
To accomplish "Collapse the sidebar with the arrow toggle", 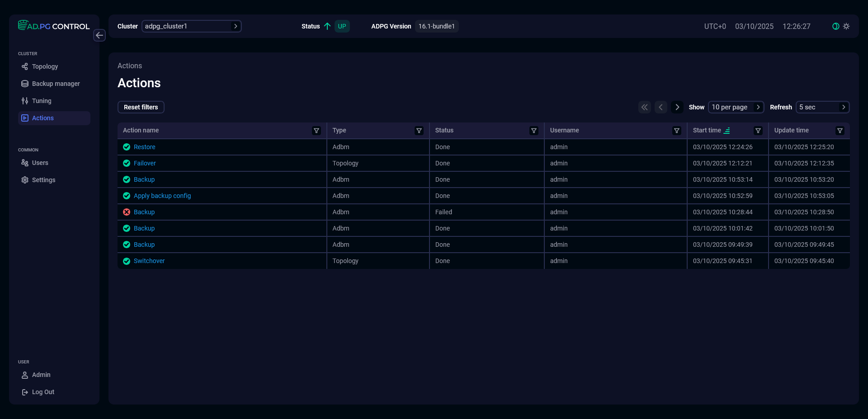I will point(99,35).
